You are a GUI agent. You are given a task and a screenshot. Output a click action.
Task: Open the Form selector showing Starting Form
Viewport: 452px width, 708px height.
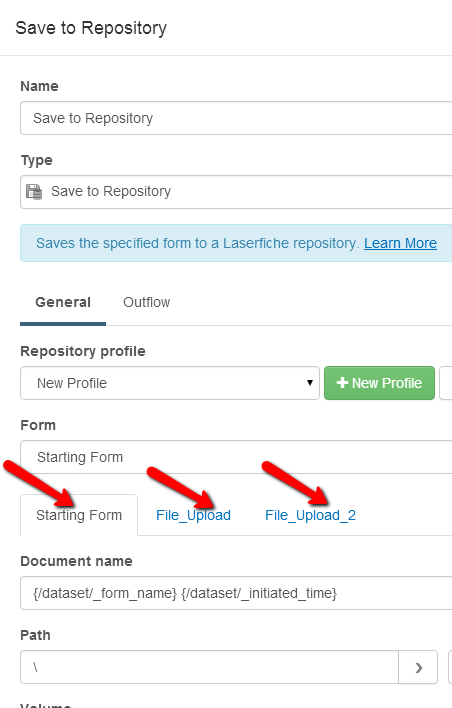tap(236, 457)
